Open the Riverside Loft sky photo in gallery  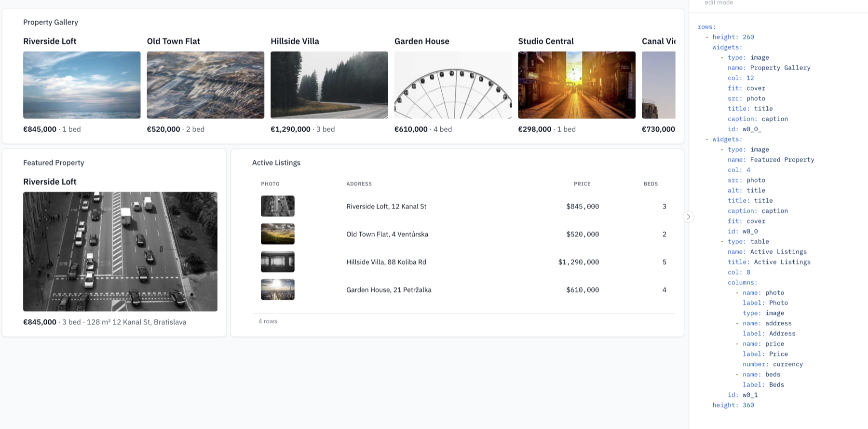tap(82, 85)
